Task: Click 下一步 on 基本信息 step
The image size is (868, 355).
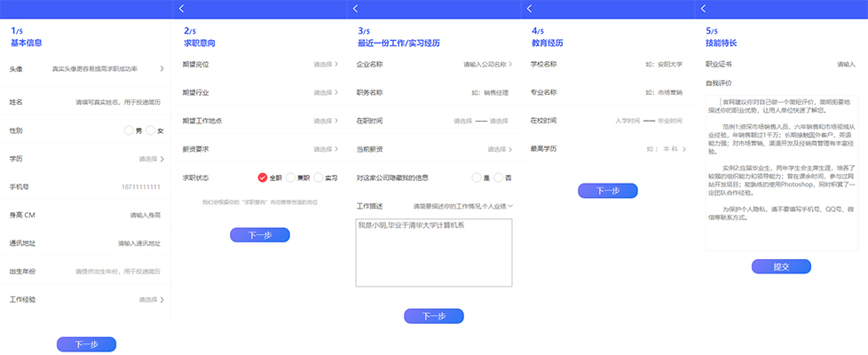Action: [x=86, y=344]
